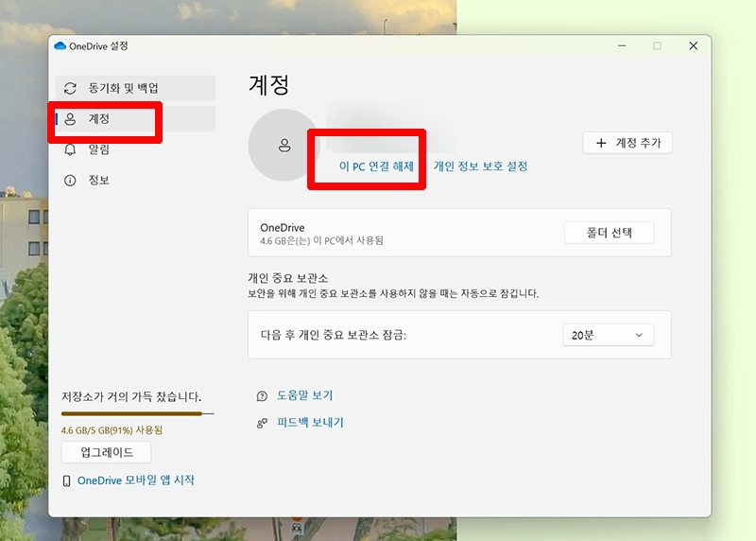
Task: Click the 피드백 보내기 link
Action: tap(310, 423)
